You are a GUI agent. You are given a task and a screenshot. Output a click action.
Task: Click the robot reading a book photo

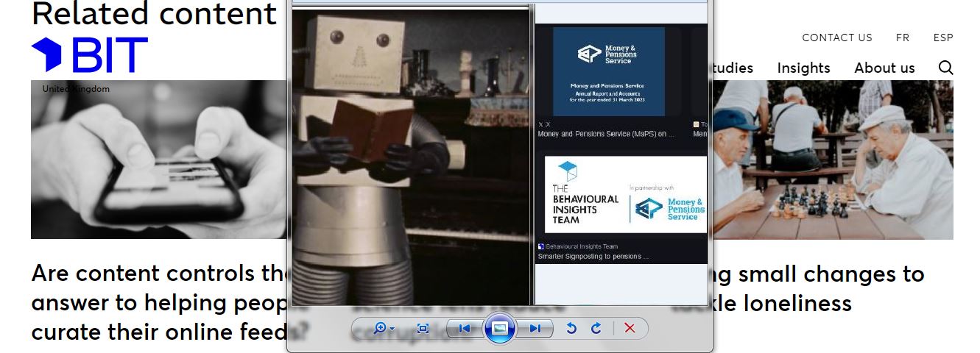[x=411, y=156]
